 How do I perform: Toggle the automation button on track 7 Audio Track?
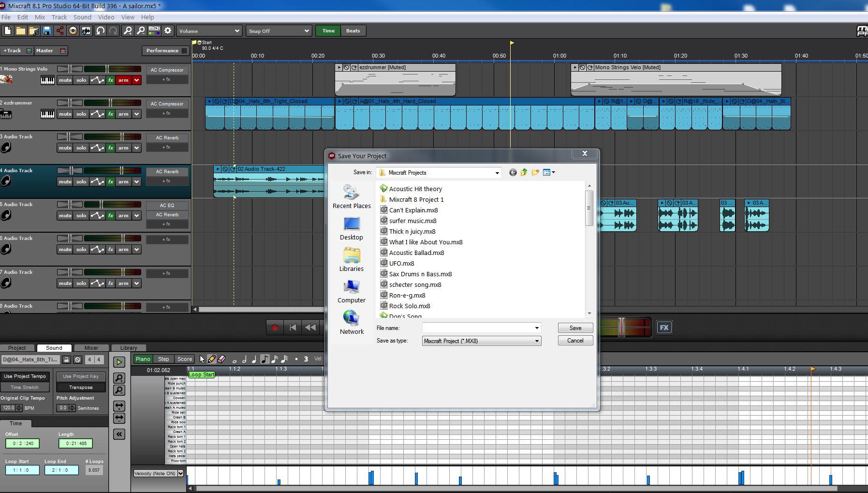pos(97,284)
